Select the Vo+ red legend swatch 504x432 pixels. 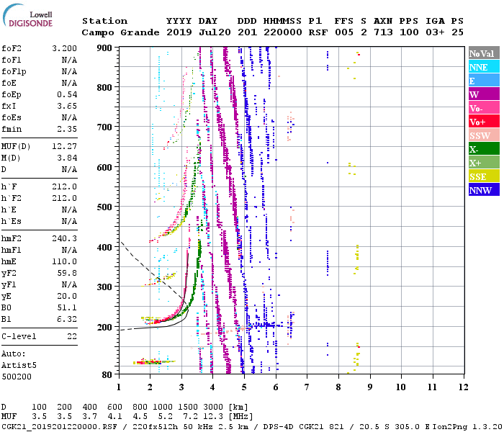[x=484, y=122]
